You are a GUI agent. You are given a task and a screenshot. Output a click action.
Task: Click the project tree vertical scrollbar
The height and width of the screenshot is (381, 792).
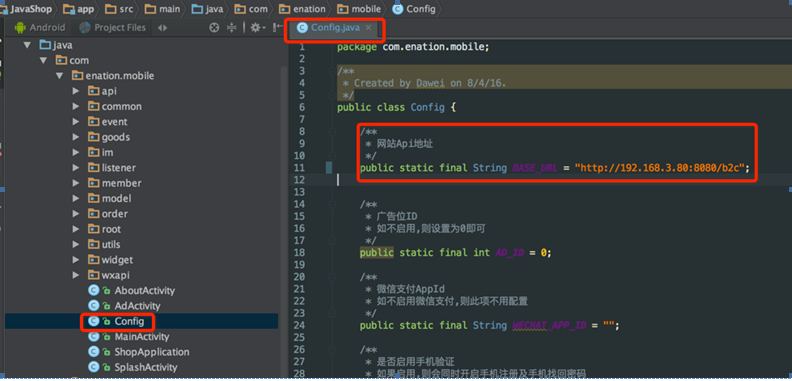coord(283,217)
